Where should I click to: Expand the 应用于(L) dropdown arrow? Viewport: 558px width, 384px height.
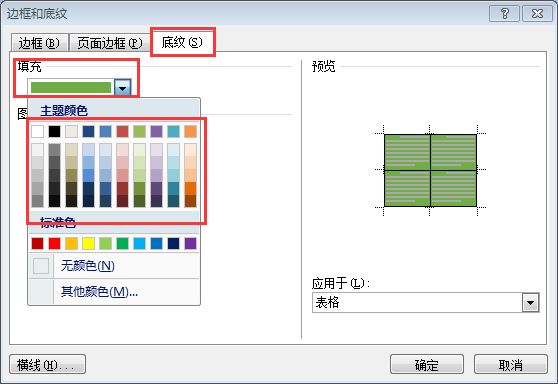[531, 303]
